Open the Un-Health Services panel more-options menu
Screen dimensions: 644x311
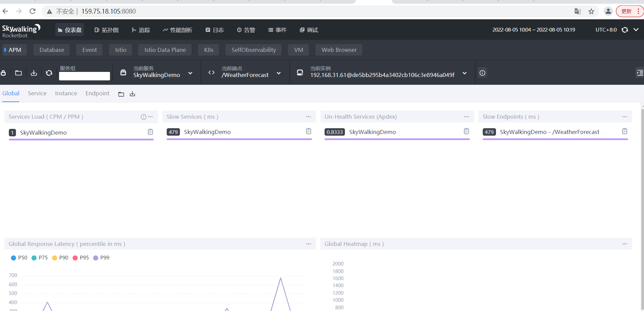point(466,117)
